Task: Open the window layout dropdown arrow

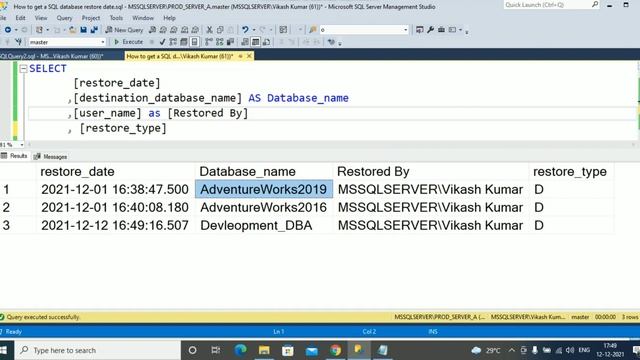Action: [x=460, y=30]
